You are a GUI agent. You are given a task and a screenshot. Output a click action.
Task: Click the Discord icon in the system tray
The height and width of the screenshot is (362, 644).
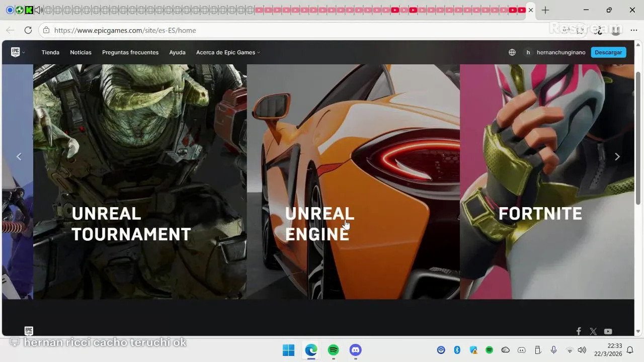(522, 350)
